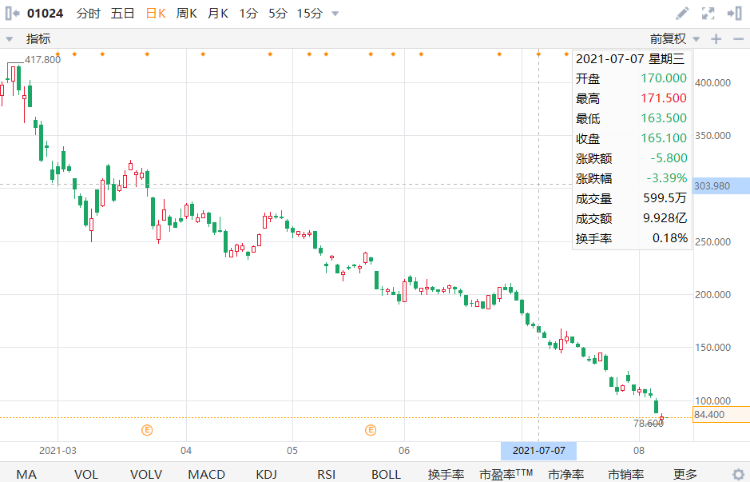Click the 2021-03 date axis label
This screenshot has height=482, width=750.
tap(57, 450)
